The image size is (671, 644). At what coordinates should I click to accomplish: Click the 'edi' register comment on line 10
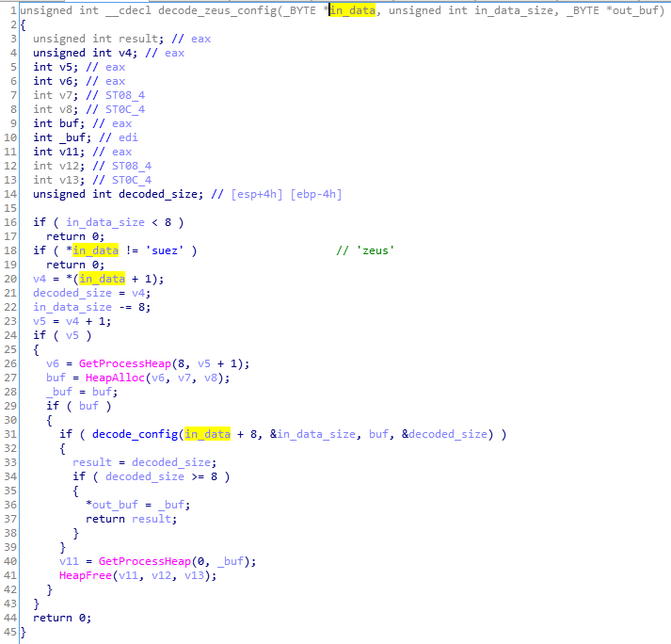(128, 137)
